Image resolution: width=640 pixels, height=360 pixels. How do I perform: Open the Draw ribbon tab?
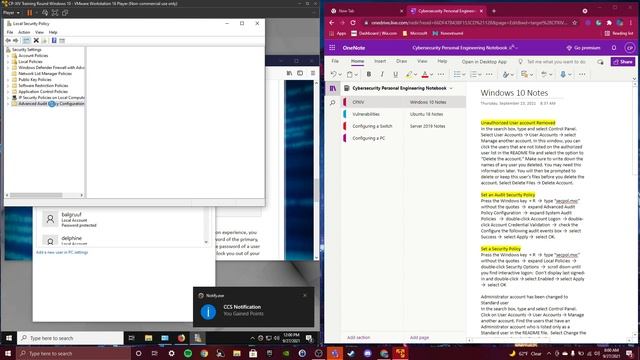click(x=402, y=61)
